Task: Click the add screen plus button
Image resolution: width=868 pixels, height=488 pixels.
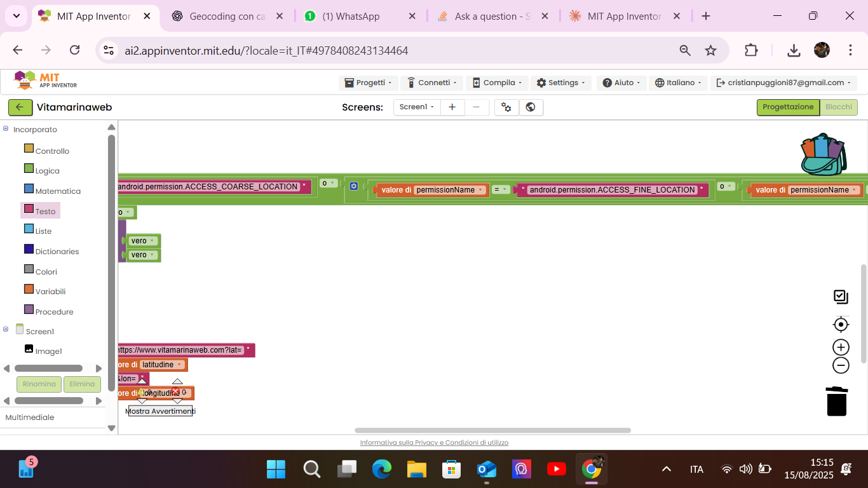Action: coord(452,107)
